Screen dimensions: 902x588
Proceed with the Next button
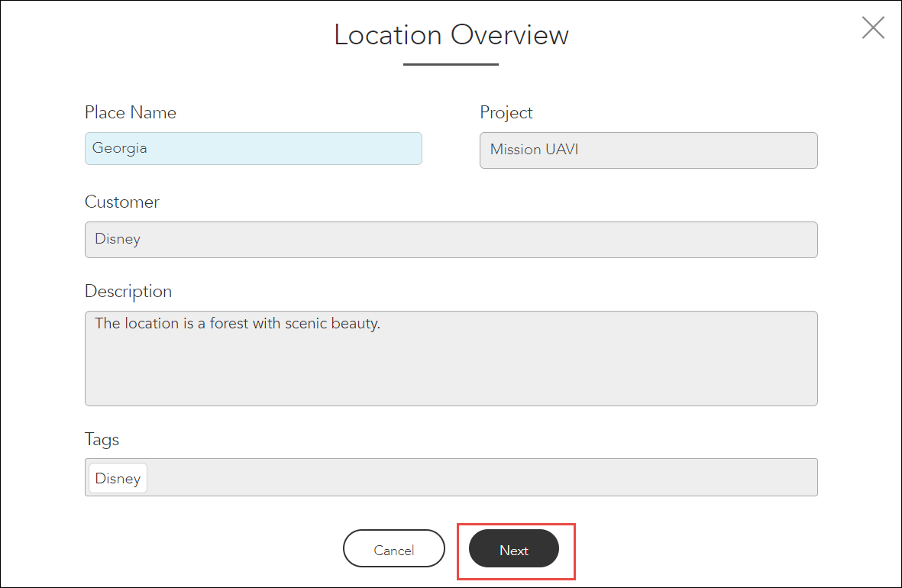pyautogui.click(x=514, y=548)
